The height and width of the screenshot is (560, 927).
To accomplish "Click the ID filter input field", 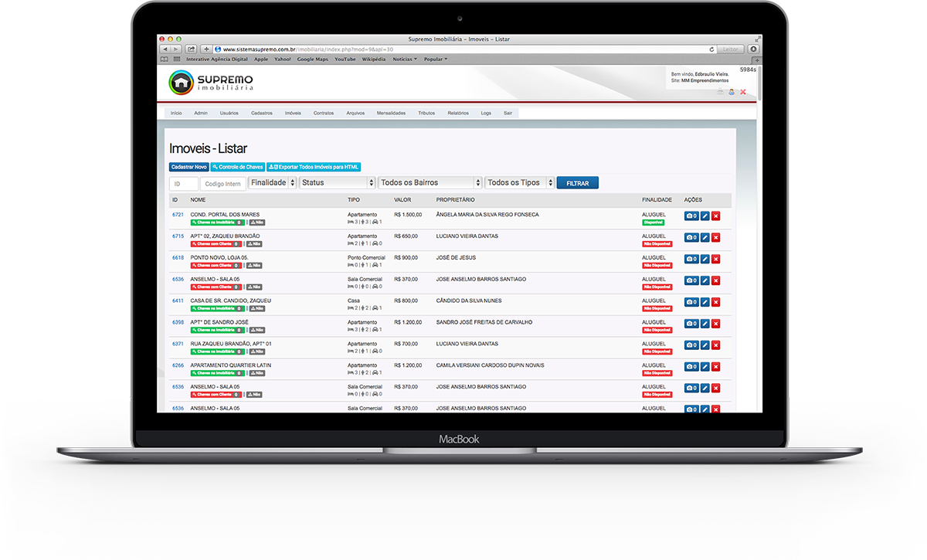I will coord(184,183).
